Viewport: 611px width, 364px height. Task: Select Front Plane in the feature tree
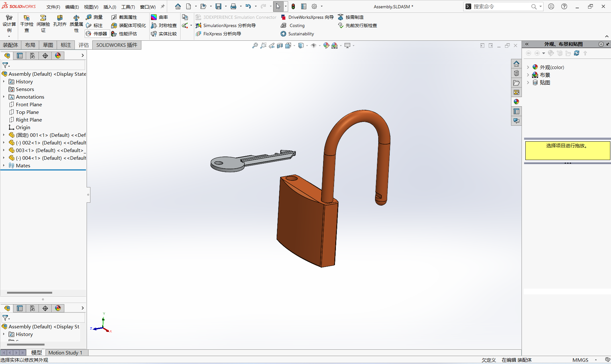coord(29,105)
